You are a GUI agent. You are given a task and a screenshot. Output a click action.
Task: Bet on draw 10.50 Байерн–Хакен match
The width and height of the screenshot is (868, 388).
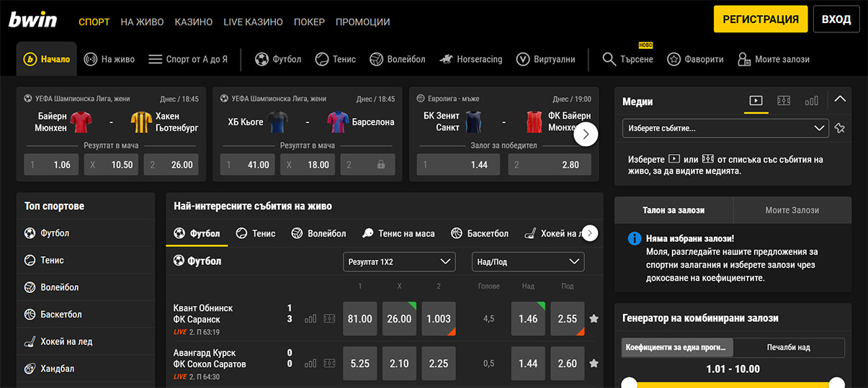tap(111, 165)
